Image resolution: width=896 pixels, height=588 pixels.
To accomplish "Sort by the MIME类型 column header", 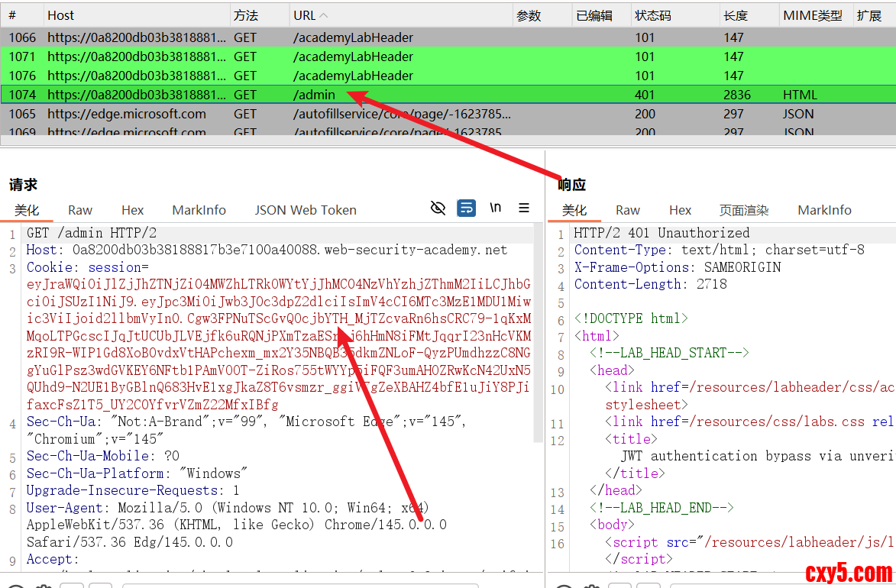I will pos(812,15).
